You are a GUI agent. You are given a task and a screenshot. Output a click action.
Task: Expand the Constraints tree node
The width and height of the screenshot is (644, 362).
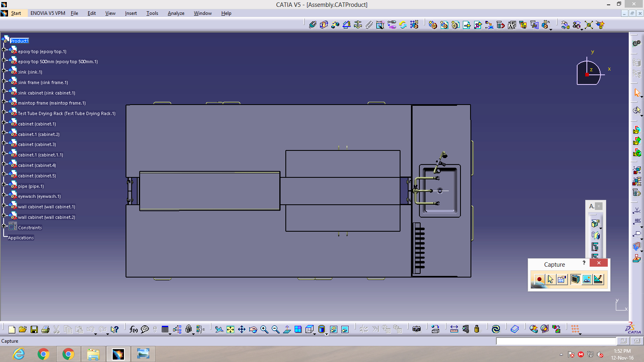tap(4, 226)
